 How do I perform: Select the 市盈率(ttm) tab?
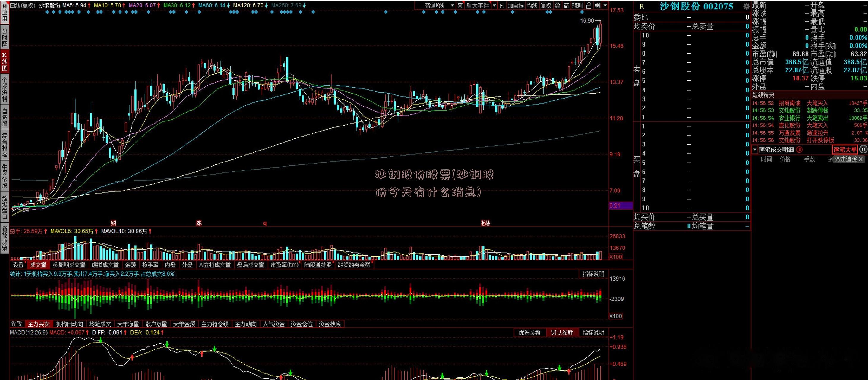(x=285, y=265)
